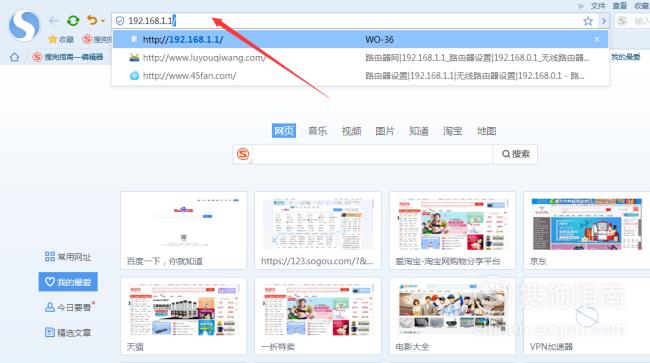Click the security shield icon in address bar
The width and height of the screenshot is (650, 363).
(x=120, y=21)
